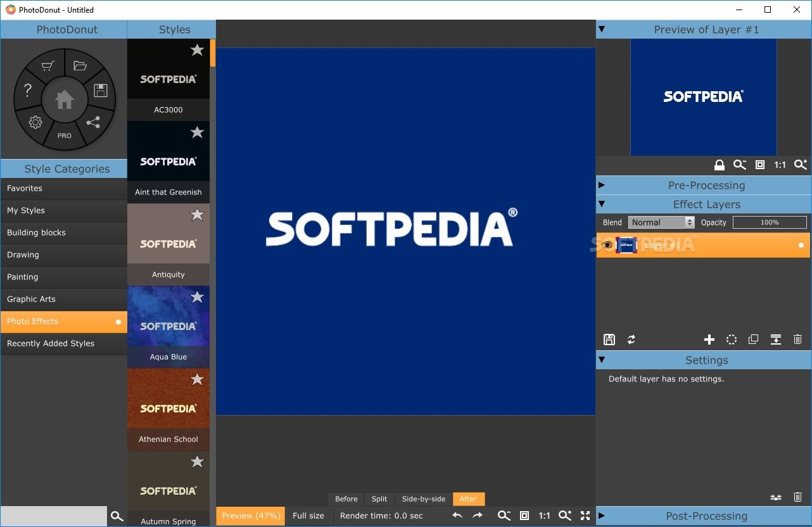Show Recently Added Styles
Viewport: 812px width, 527px height.
click(x=64, y=343)
